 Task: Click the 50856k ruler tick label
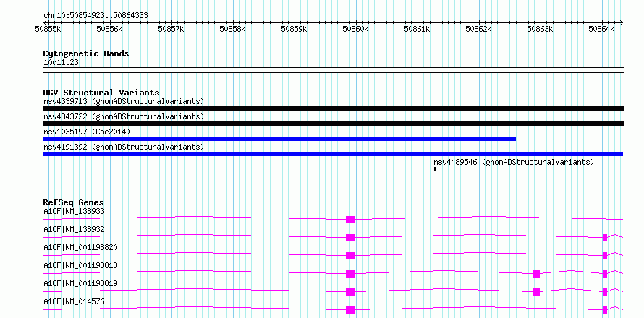110,29
